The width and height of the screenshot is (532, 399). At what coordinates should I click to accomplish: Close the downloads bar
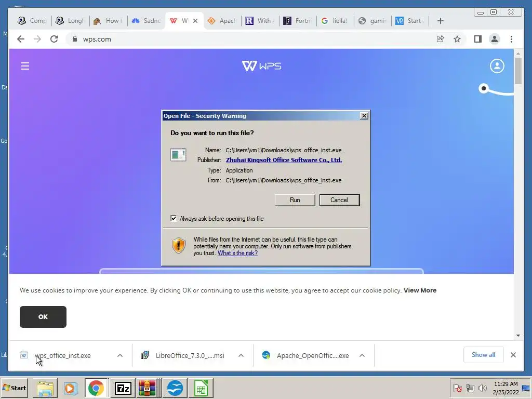point(513,355)
